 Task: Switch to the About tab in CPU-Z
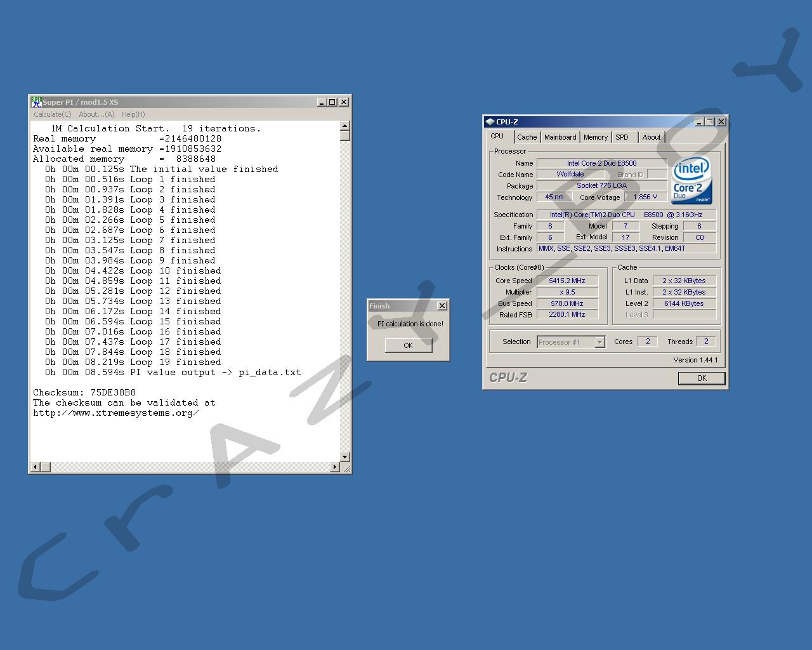tap(651, 137)
